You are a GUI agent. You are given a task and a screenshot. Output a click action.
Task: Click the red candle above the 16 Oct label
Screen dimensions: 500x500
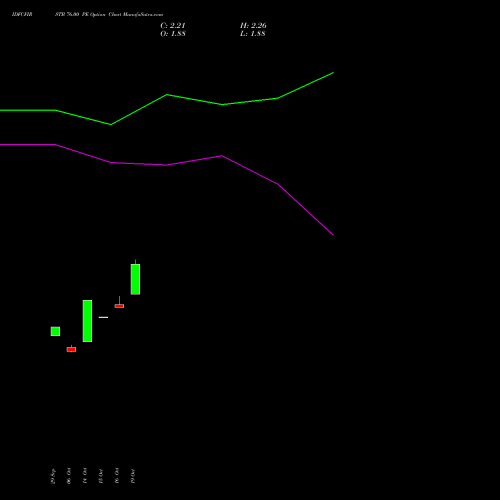coord(119,306)
